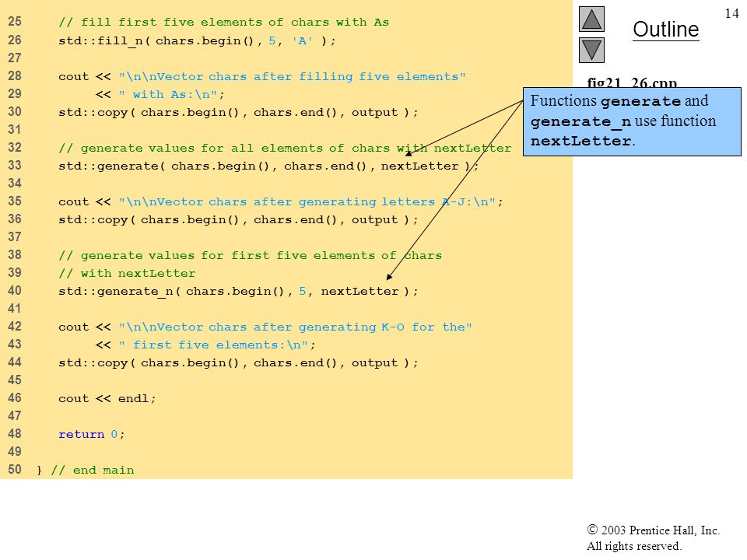Click line number 50
The width and height of the screenshot is (747, 560).
coord(15,470)
